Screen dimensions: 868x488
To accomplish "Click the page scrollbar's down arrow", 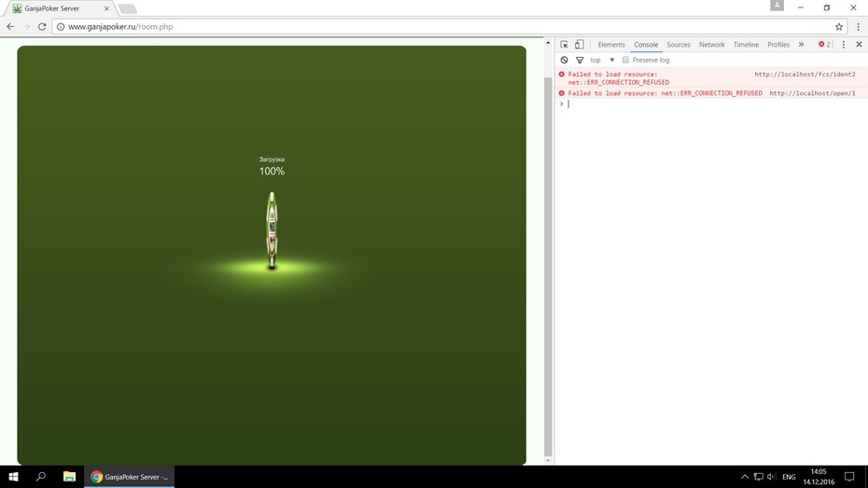I will click(548, 460).
